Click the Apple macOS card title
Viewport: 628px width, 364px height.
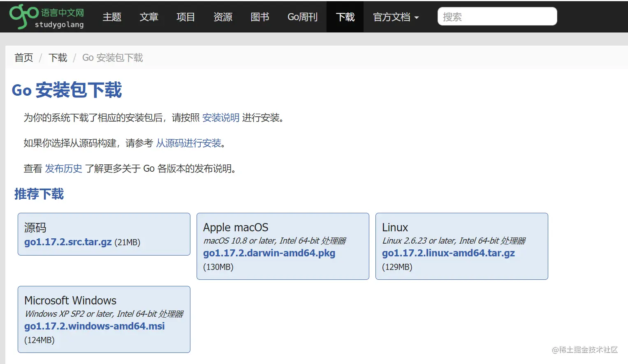pyautogui.click(x=236, y=228)
